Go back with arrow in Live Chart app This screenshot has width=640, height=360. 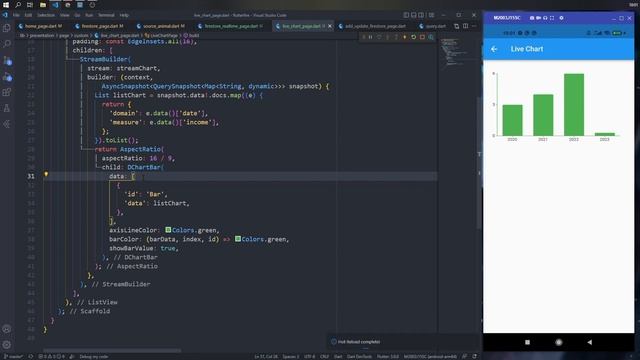point(494,49)
